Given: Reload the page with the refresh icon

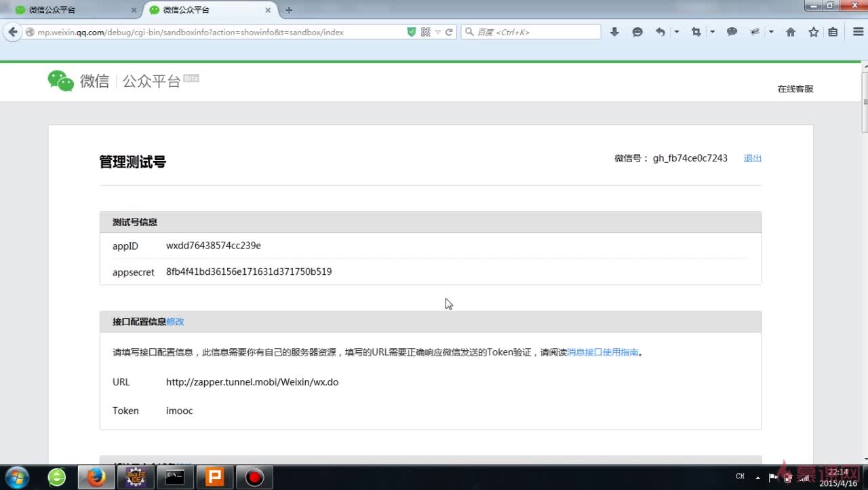Looking at the screenshot, I should [449, 32].
